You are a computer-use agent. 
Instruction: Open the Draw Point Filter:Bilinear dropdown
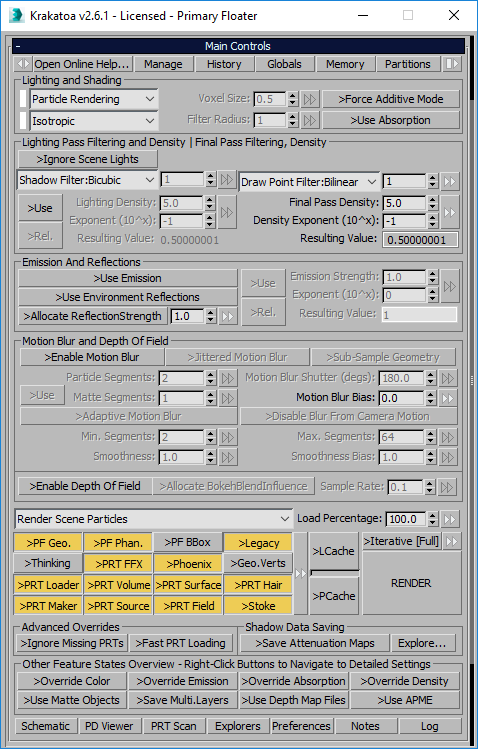click(x=309, y=182)
